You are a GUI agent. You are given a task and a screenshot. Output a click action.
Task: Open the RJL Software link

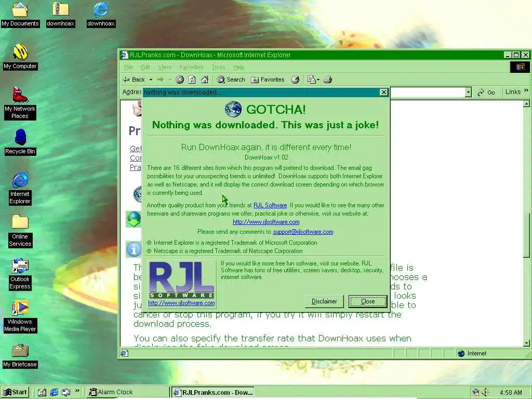click(270, 205)
